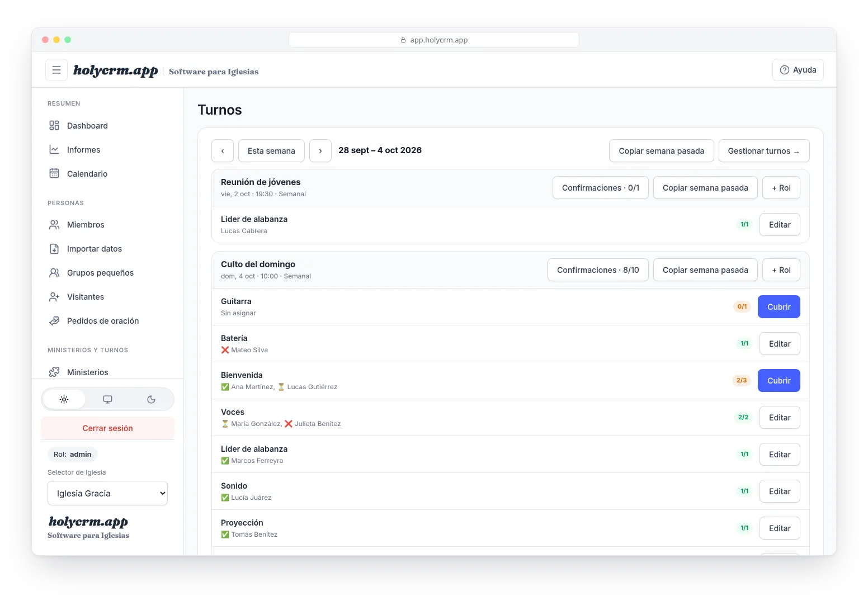Click the Miembros people icon
Viewport: 868px width, 596px height.
tap(54, 224)
